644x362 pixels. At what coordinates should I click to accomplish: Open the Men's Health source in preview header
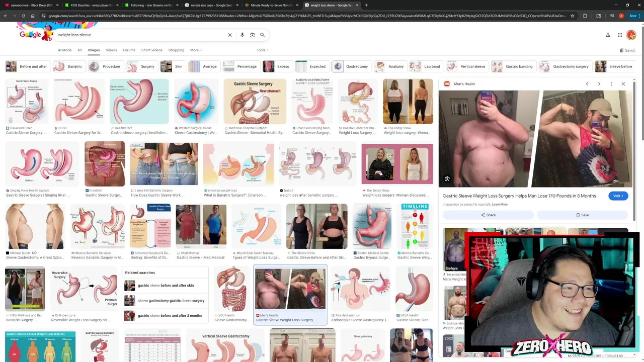click(459, 84)
